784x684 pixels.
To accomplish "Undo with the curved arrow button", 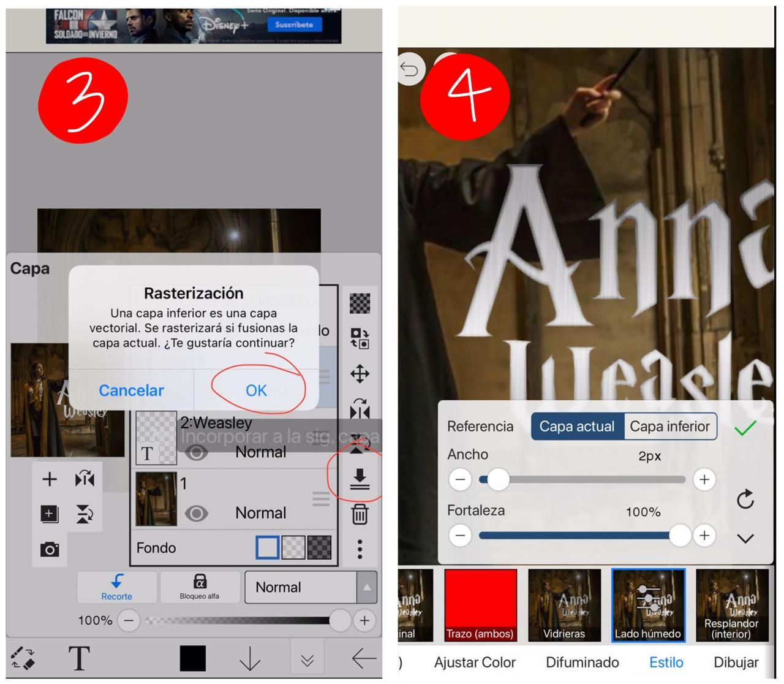I will click(409, 70).
